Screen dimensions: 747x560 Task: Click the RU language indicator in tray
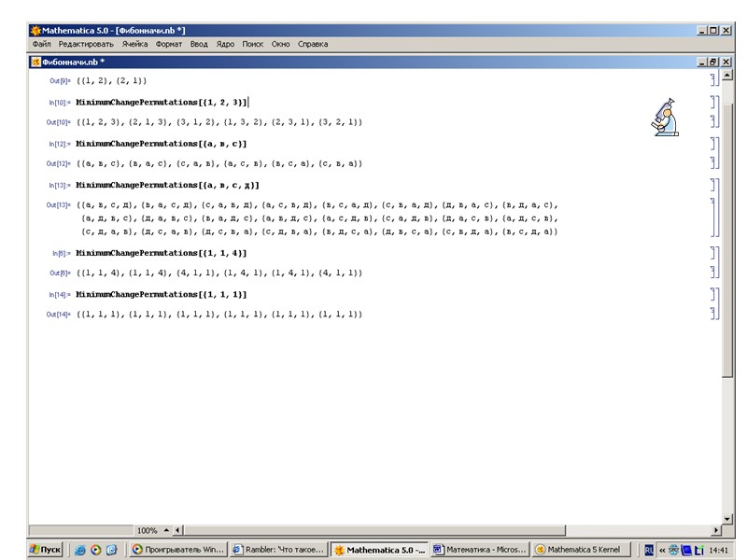click(x=648, y=550)
